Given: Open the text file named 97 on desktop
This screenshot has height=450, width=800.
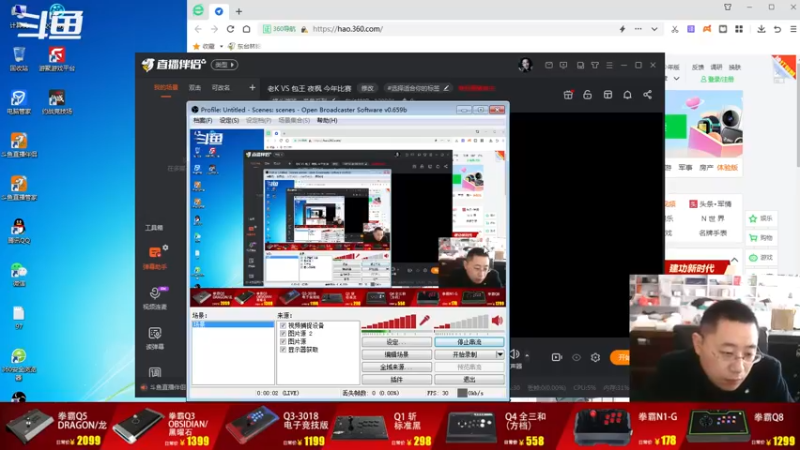Looking at the screenshot, I should (x=19, y=317).
